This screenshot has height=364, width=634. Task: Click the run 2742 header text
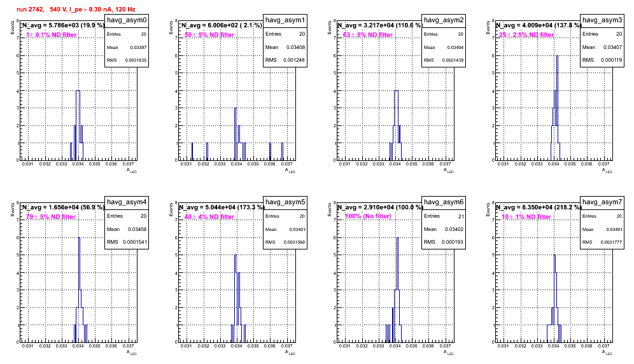click(x=76, y=10)
